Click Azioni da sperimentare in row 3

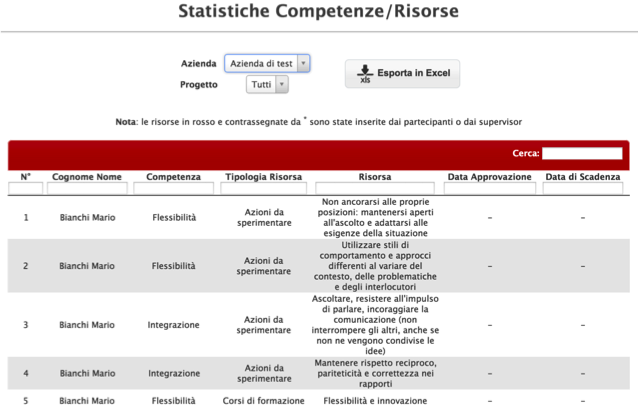coord(264,325)
